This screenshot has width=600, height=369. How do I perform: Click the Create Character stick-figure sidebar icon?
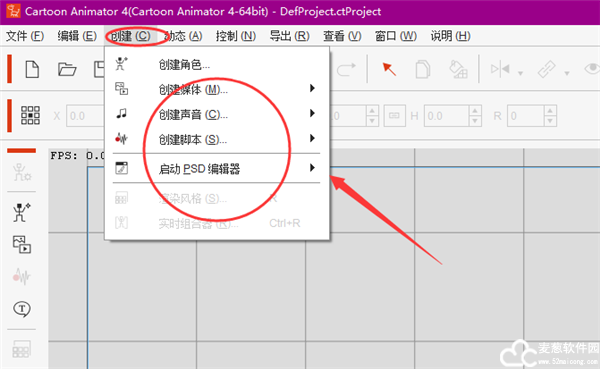click(x=21, y=212)
